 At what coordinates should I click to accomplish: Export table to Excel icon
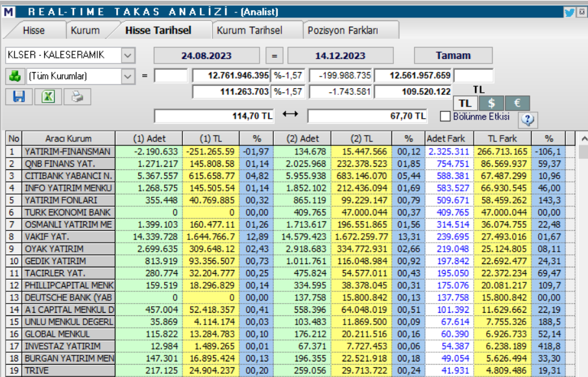tap(48, 97)
